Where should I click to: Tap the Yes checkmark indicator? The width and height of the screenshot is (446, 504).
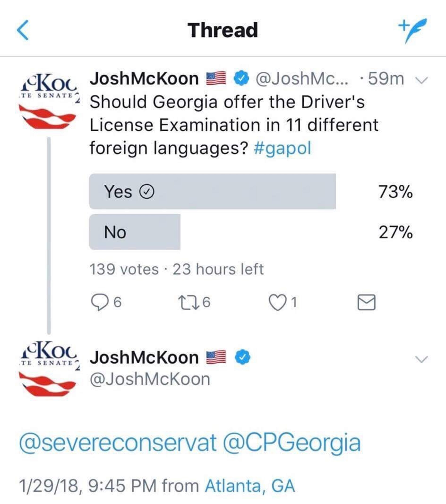[147, 192]
